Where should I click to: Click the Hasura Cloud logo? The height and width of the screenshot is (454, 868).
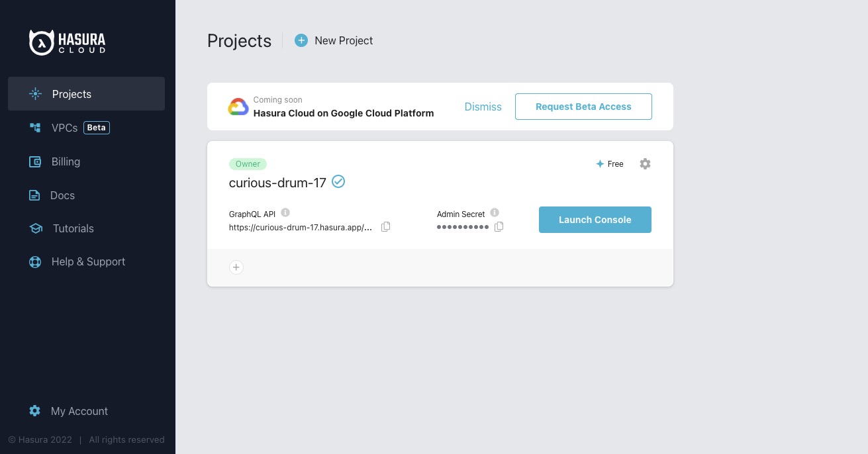click(x=67, y=42)
